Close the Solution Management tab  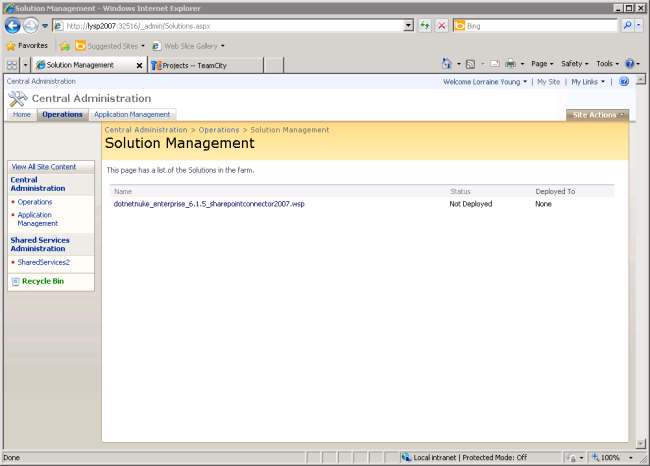[x=140, y=66]
